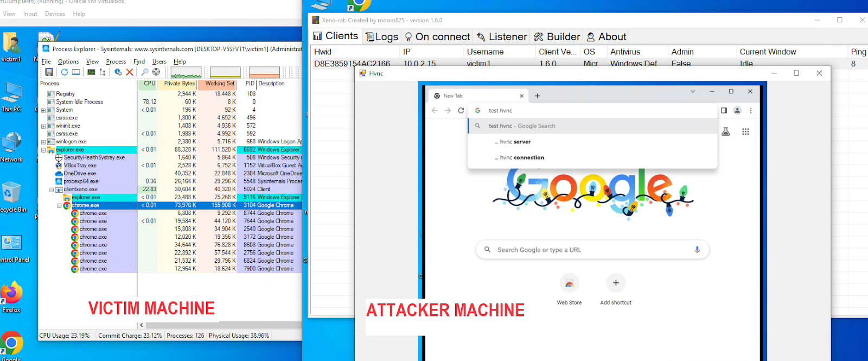Open Chrome three-dot menu

click(x=751, y=110)
